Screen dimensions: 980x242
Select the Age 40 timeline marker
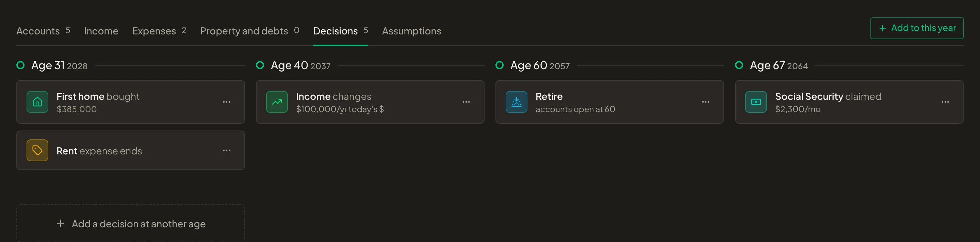click(x=260, y=65)
